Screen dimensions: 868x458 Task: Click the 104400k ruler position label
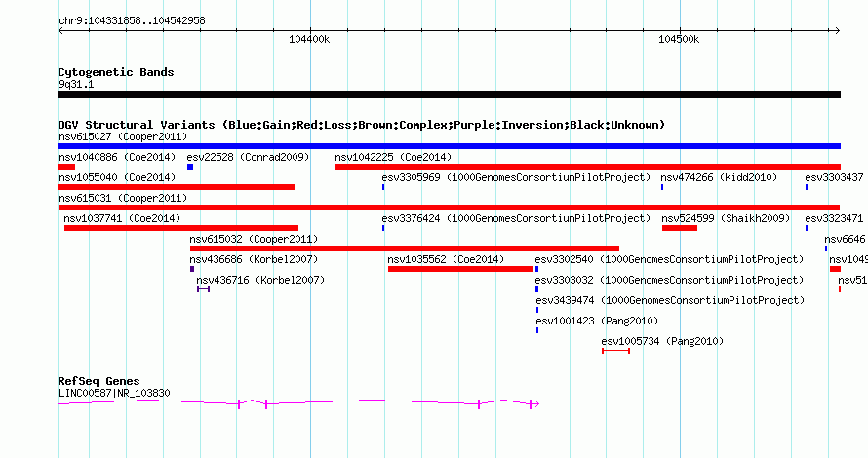click(x=309, y=39)
